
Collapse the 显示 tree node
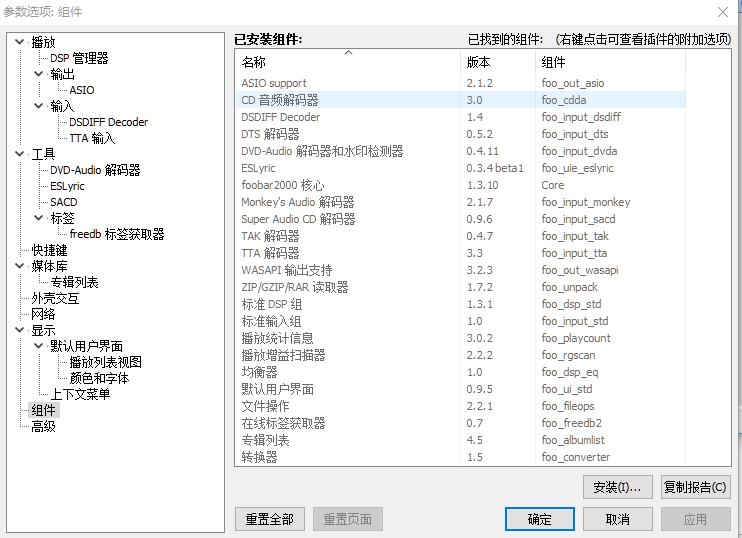click(20, 330)
